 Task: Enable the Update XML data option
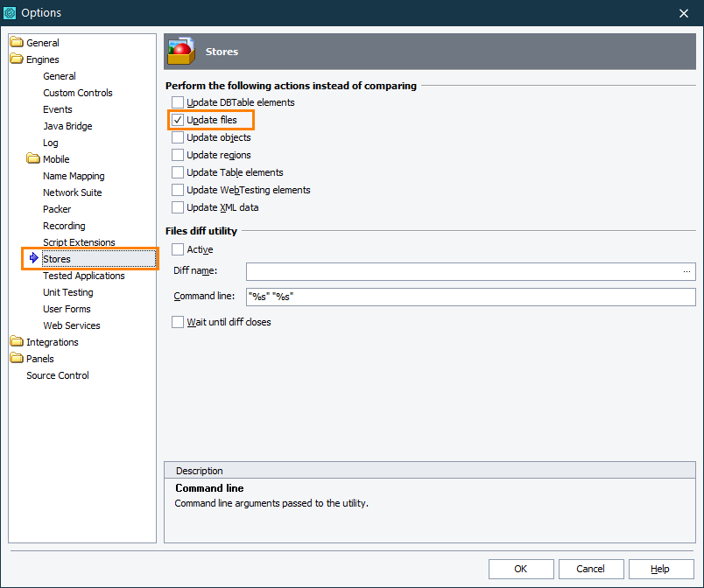178,207
